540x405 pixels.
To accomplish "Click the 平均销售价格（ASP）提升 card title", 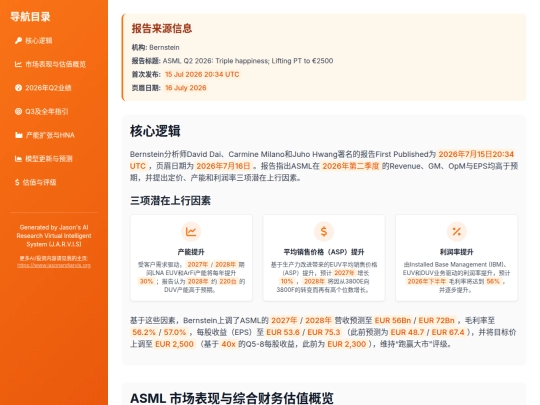I will [324, 252].
